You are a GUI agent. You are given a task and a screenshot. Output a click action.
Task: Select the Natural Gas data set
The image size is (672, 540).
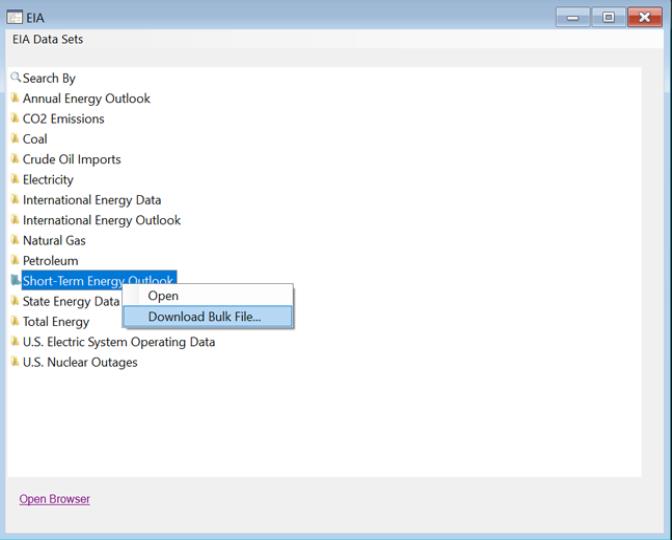(x=54, y=240)
